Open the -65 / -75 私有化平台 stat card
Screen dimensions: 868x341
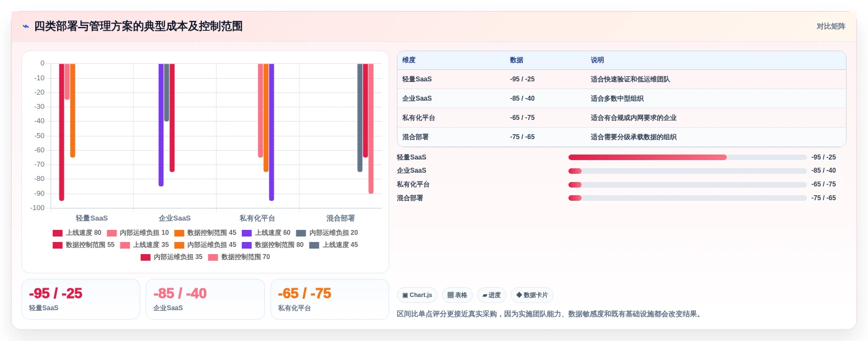pos(330,299)
